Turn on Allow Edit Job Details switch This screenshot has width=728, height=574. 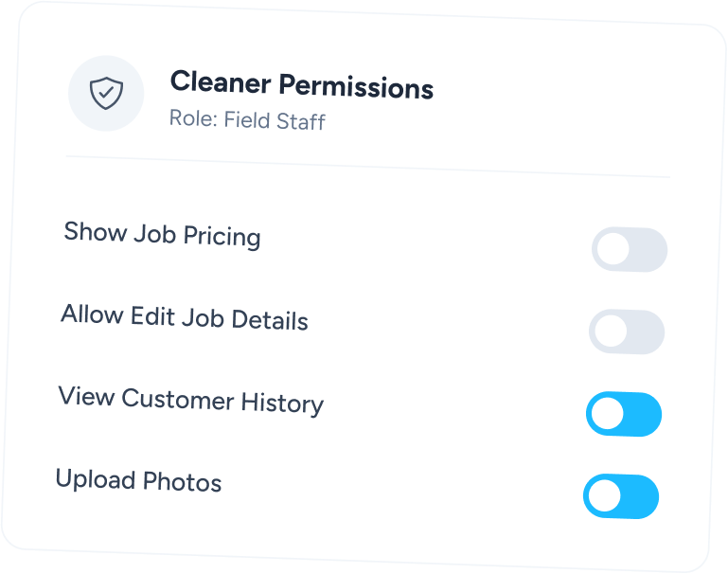coord(627,332)
